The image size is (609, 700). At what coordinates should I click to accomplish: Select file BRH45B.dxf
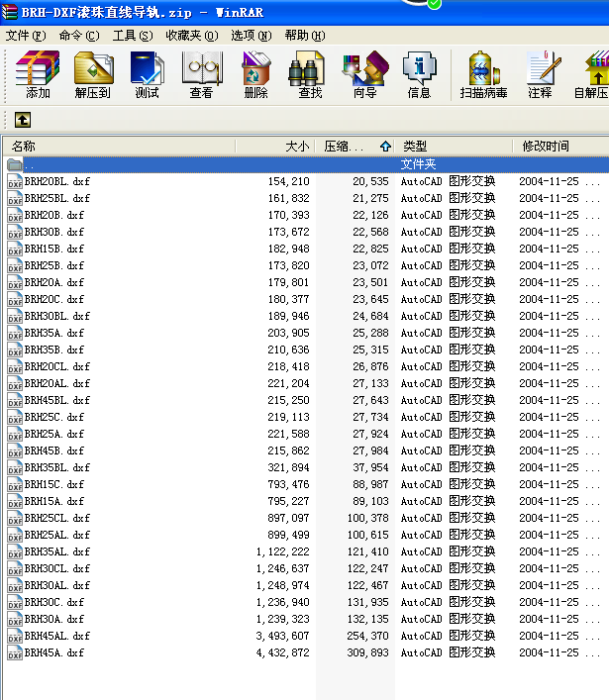click(54, 450)
